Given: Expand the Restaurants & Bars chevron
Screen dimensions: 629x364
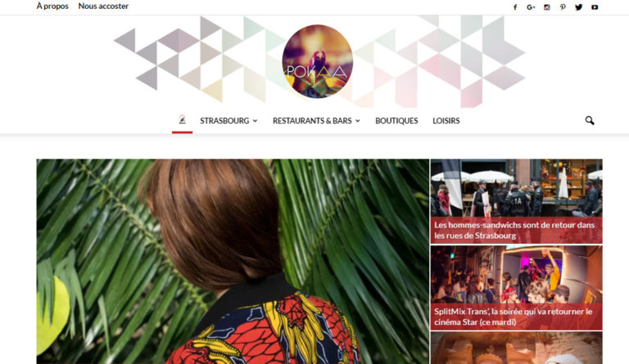Looking at the screenshot, I should click(x=357, y=121).
